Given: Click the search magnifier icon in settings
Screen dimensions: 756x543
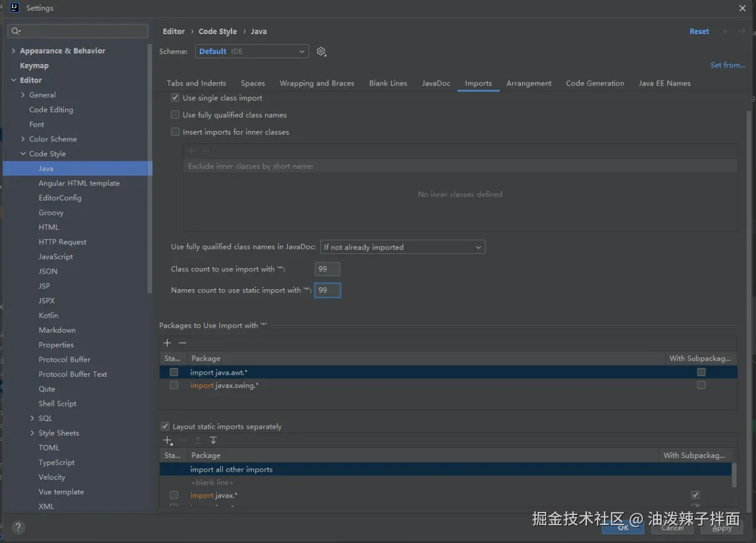Looking at the screenshot, I should pyautogui.click(x=16, y=31).
